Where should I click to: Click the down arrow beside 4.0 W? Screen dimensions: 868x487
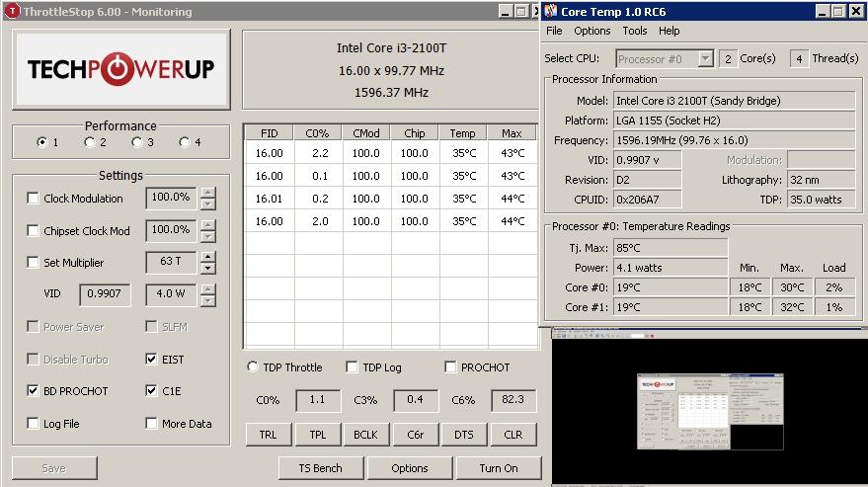208,300
